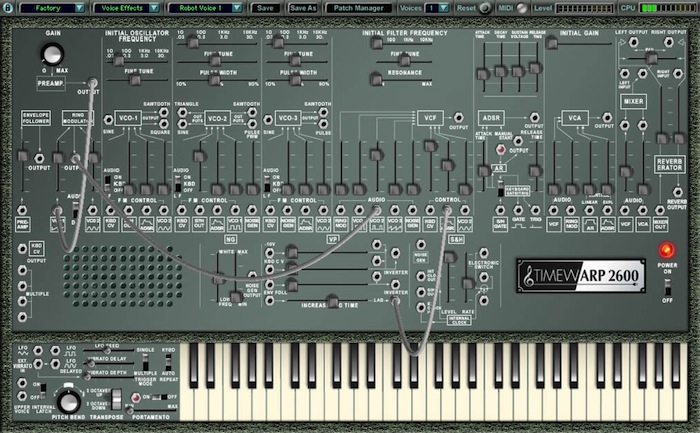
Task: Click the REVERBERATOR module label
Action: click(x=669, y=164)
